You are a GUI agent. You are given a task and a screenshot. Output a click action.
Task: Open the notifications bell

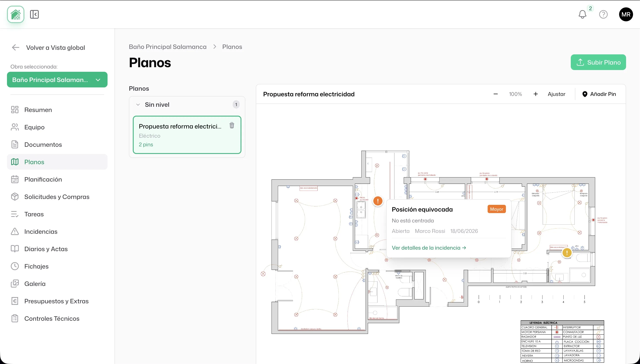click(582, 15)
